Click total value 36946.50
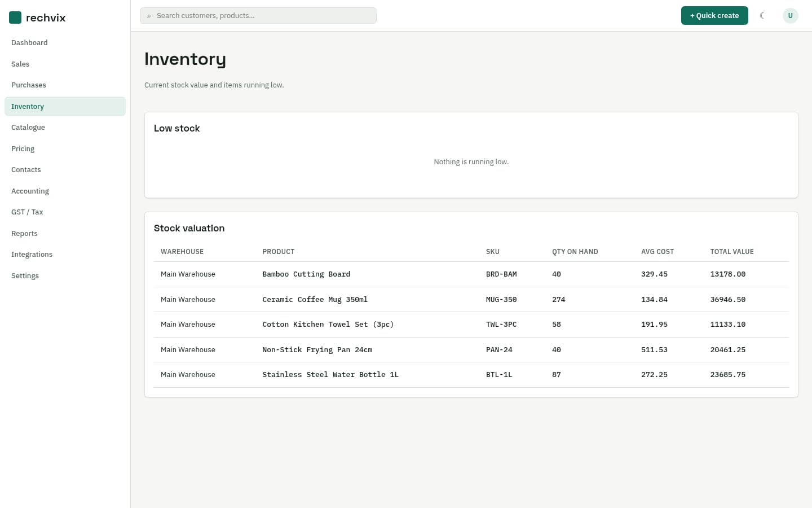812x508 pixels. click(728, 300)
